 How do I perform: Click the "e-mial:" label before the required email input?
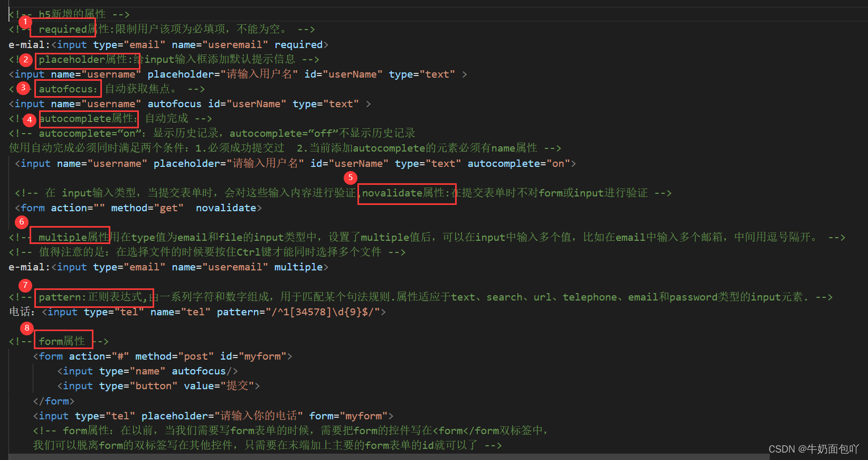[x=30, y=45]
